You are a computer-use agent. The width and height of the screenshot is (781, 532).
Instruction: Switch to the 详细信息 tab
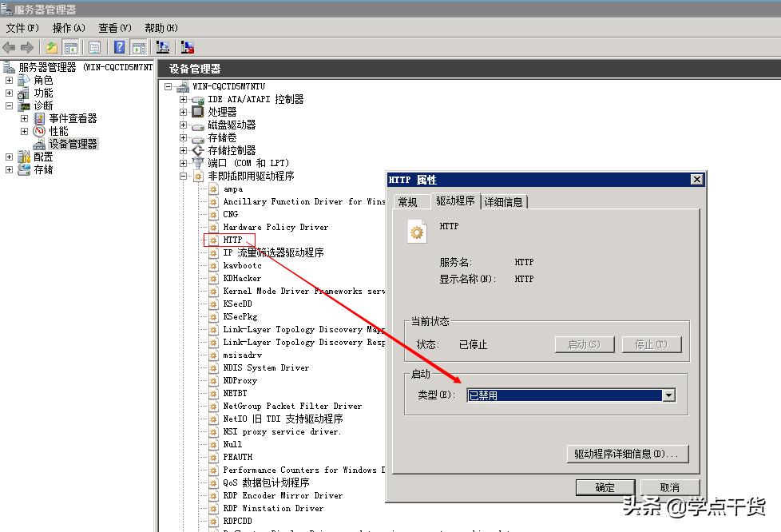[504, 202]
